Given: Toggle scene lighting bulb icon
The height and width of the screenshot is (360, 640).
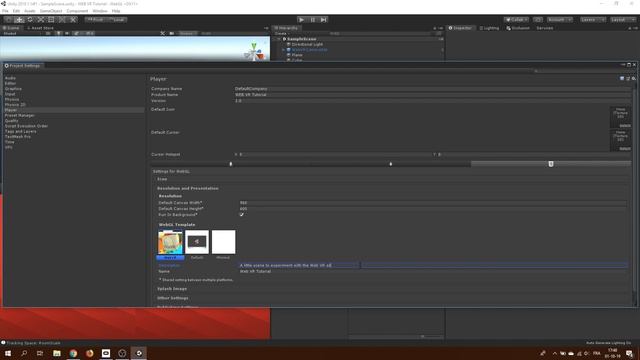Looking at the screenshot, I should [x=59, y=33].
